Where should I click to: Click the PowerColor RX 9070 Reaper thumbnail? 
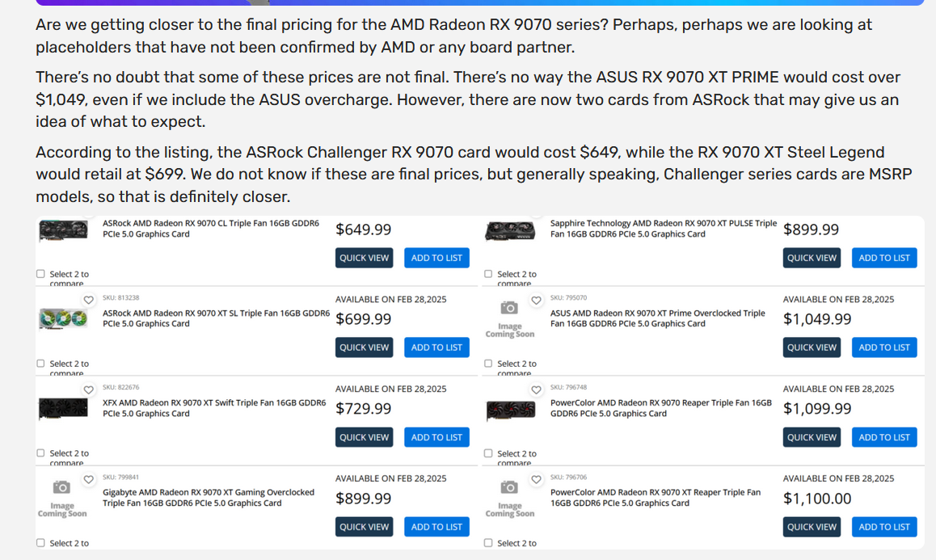510,411
